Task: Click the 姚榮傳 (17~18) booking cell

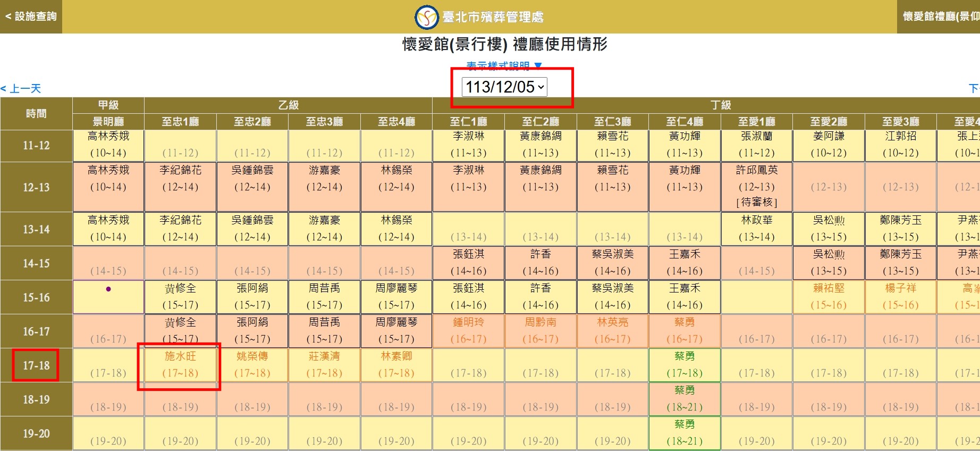Action: (252, 365)
